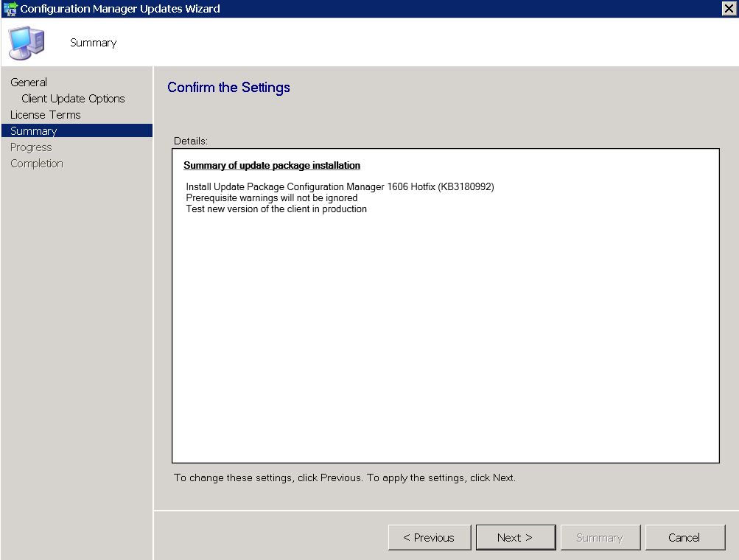
Task: Go to the License Terms step
Action: pyautogui.click(x=45, y=114)
